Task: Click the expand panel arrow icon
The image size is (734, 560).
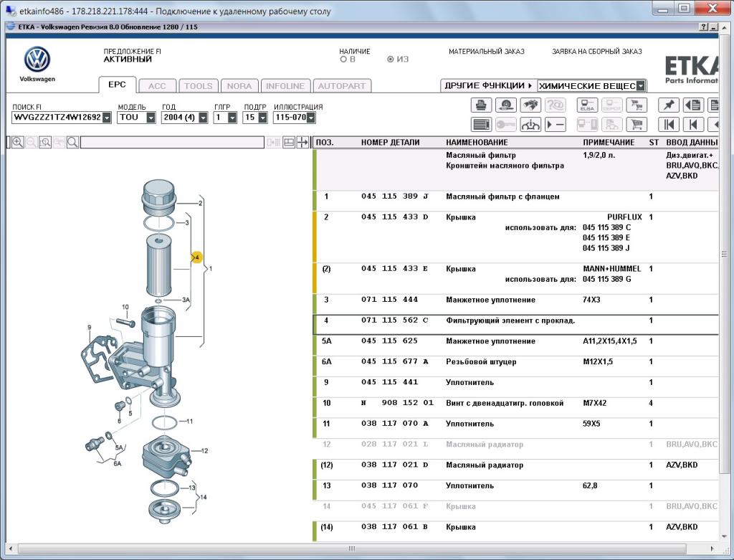Action: pyautogui.click(x=302, y=143)
